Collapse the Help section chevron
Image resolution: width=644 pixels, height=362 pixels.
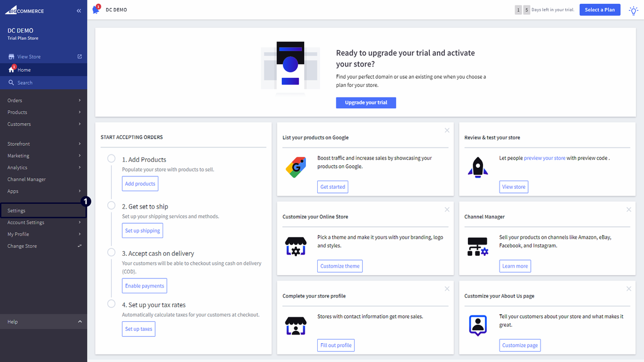click(x=79, y=322)
